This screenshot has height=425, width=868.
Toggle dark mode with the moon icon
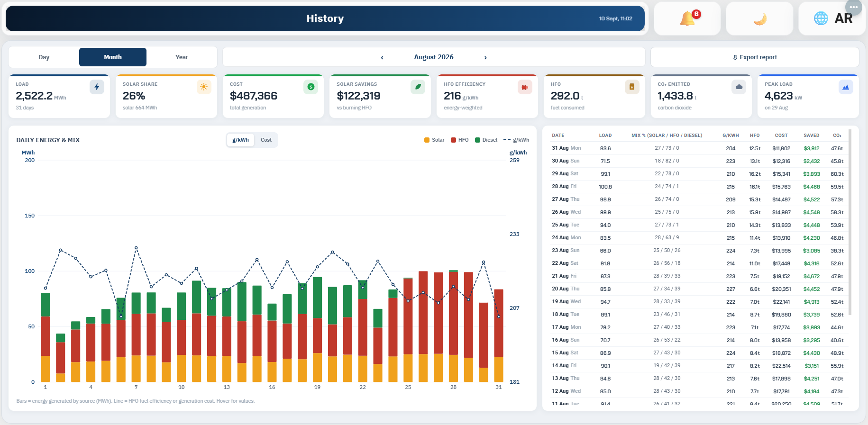759,18
